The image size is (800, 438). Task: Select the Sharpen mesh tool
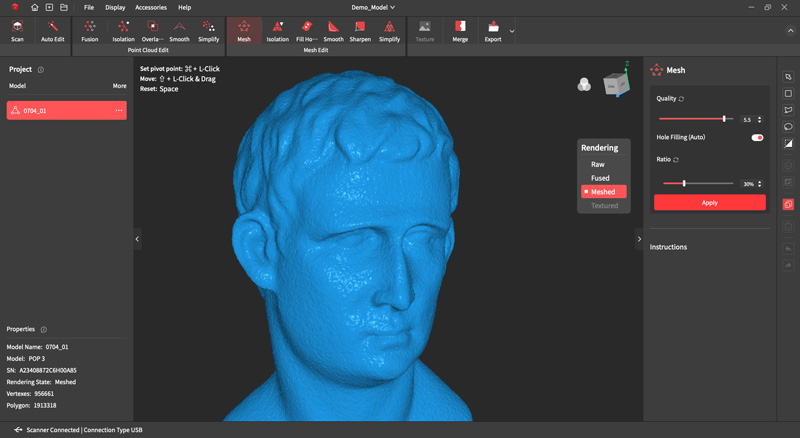click(x=360, y=31)
